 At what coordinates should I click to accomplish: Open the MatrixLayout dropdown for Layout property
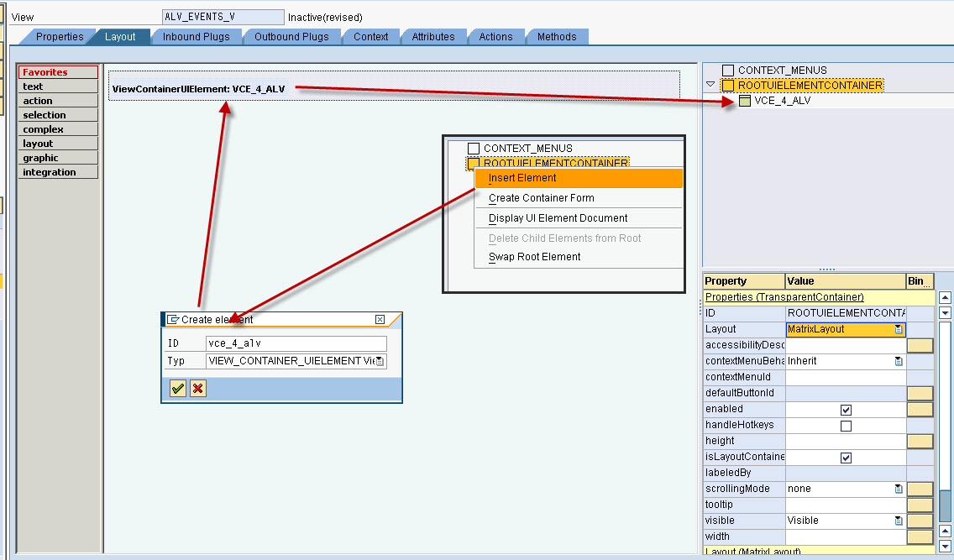point(899,328)
